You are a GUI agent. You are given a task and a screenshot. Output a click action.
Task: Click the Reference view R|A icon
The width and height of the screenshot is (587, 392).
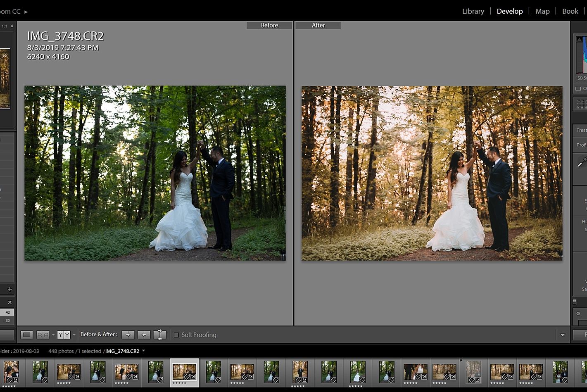point(43,335)
